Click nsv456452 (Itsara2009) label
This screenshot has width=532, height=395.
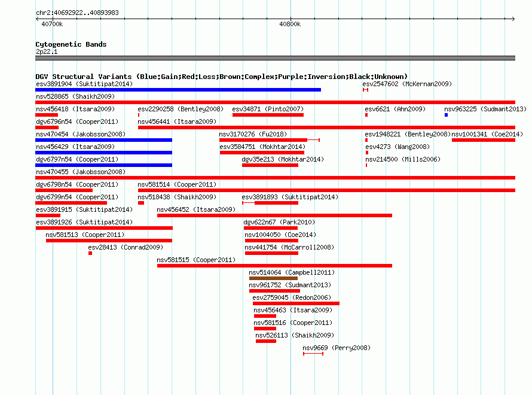196,209
